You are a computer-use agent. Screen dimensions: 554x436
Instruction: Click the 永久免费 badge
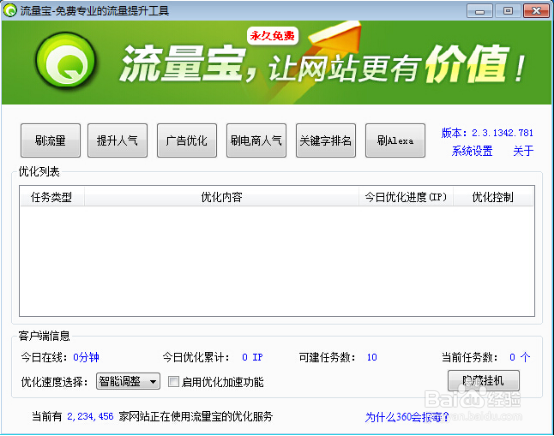click(272, 36)
